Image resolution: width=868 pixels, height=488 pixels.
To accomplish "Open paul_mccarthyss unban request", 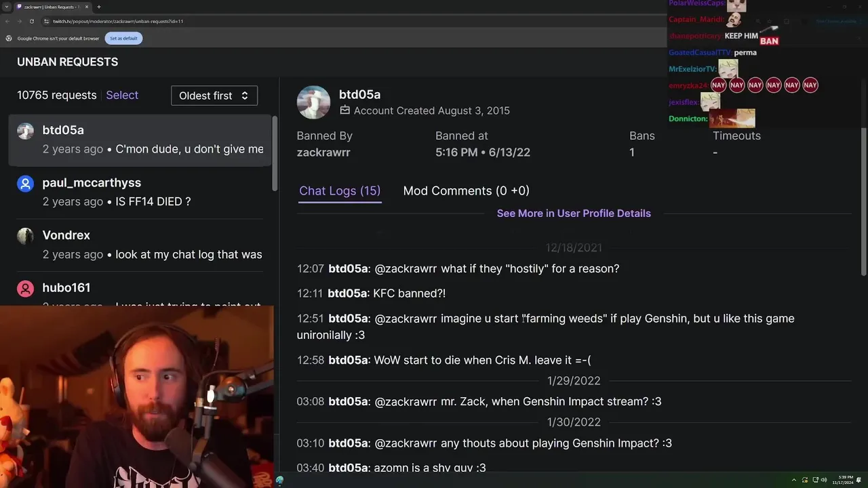I will click(140, 192).
